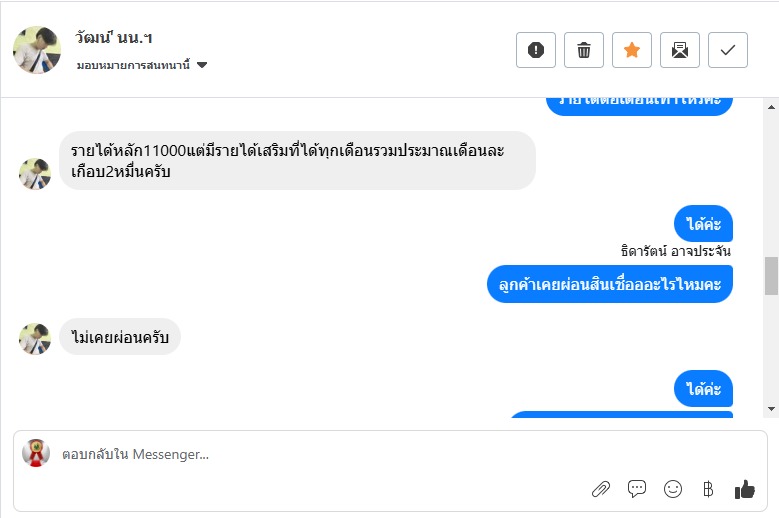
Task: Click the baht payment icon
Action: point(708,489)
